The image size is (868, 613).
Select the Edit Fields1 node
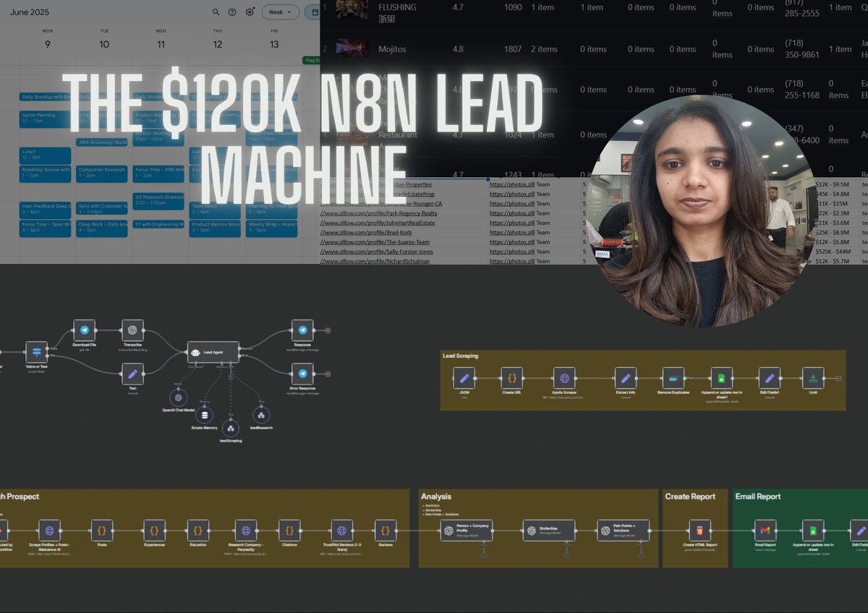tap(769, 378)
